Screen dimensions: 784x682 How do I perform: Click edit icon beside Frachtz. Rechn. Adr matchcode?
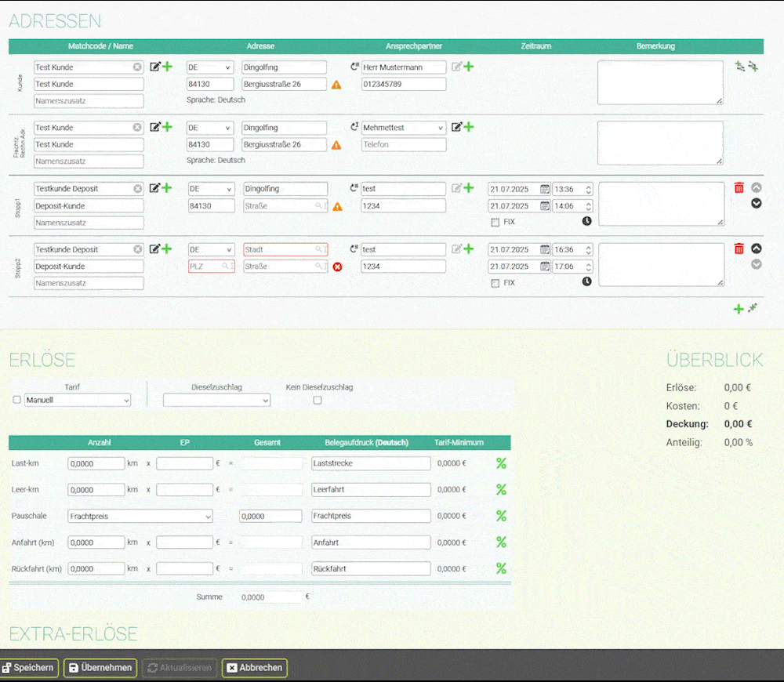pyautogui.click(x=155, y=127)
